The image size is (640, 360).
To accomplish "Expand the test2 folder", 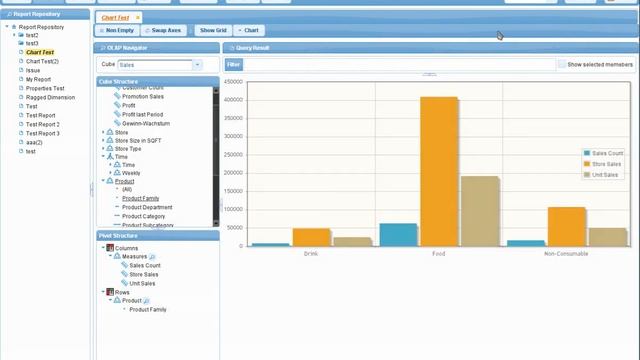I will click(14, 35).
